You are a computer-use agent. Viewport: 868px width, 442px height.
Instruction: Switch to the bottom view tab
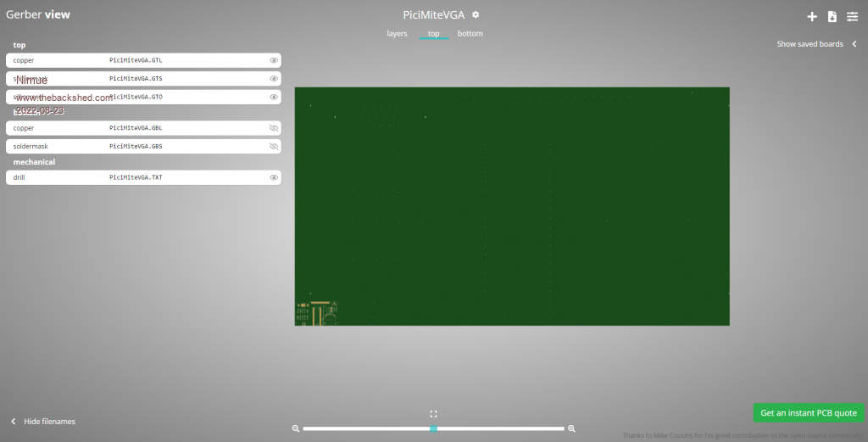[470, 34]
